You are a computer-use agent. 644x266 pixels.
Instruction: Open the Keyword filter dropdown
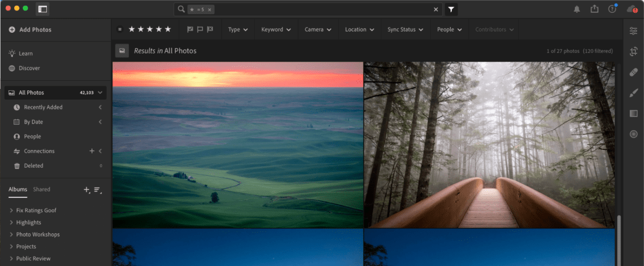(275, 29)
